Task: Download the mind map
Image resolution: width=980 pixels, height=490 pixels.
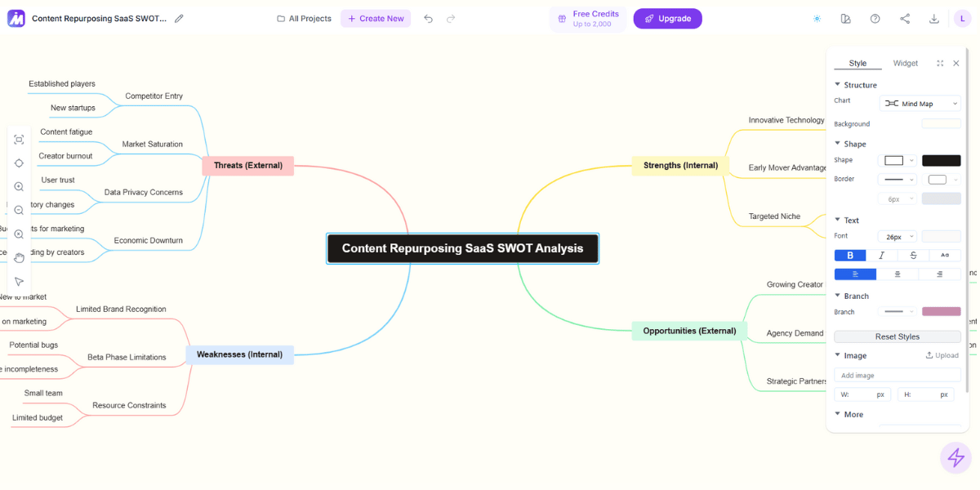Action: tap(934, 19)
